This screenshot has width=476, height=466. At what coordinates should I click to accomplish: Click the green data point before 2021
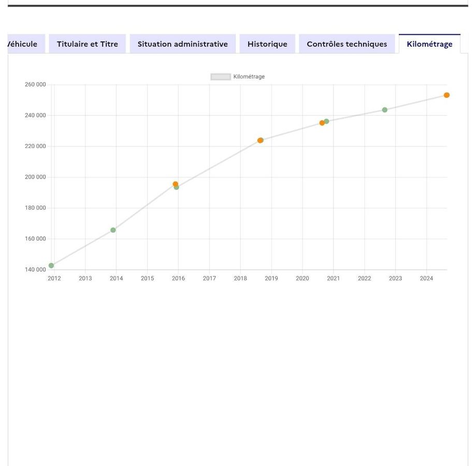(x=327, y=121)
